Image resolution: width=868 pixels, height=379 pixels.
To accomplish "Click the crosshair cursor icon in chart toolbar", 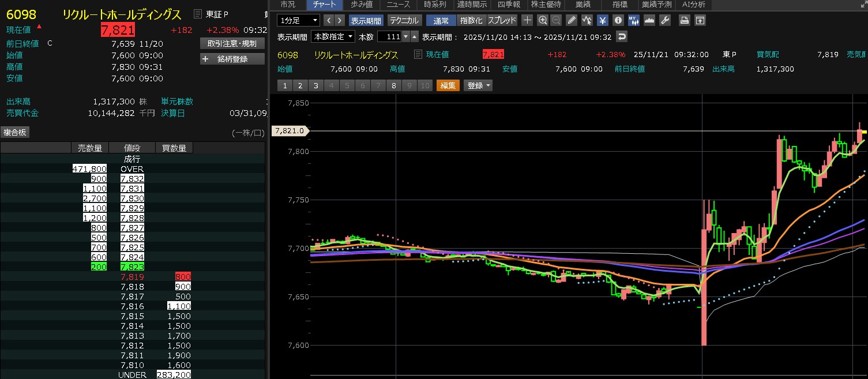I will [527, 21].
